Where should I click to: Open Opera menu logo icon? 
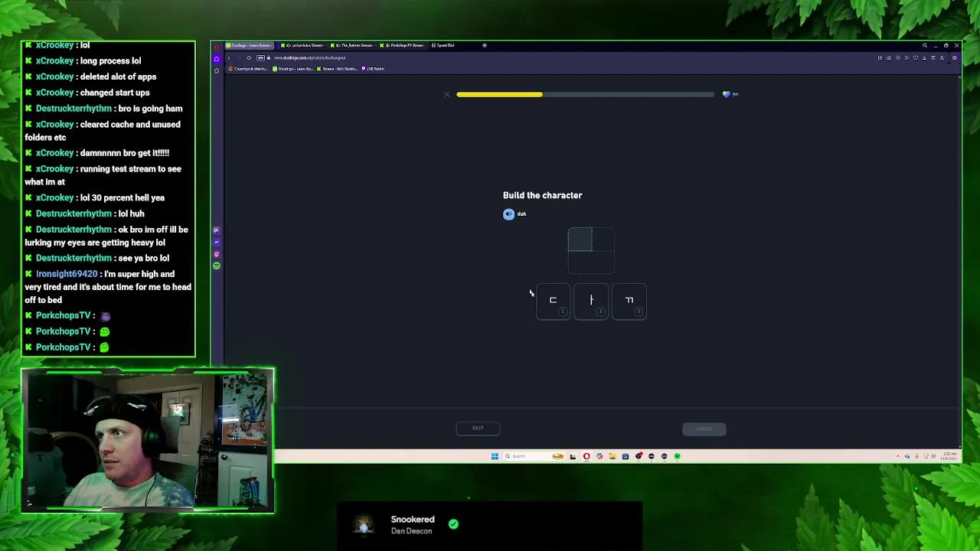coord(217,46)
